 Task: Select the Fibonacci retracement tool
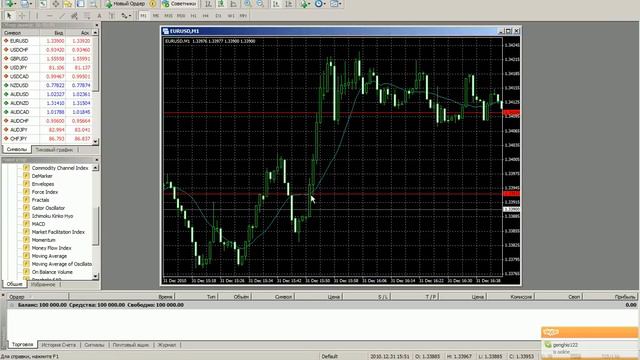(x=87, y=16)
